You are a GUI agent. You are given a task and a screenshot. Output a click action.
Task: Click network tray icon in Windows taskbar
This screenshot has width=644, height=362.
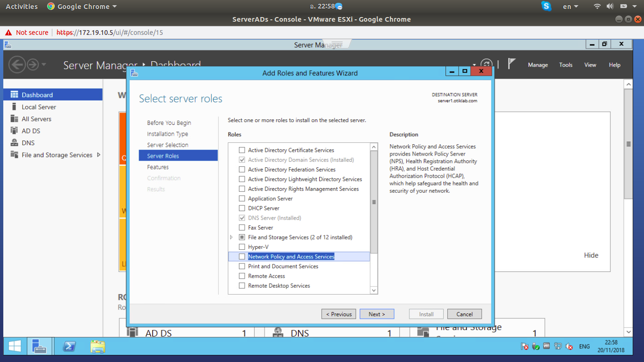point(558,346)
